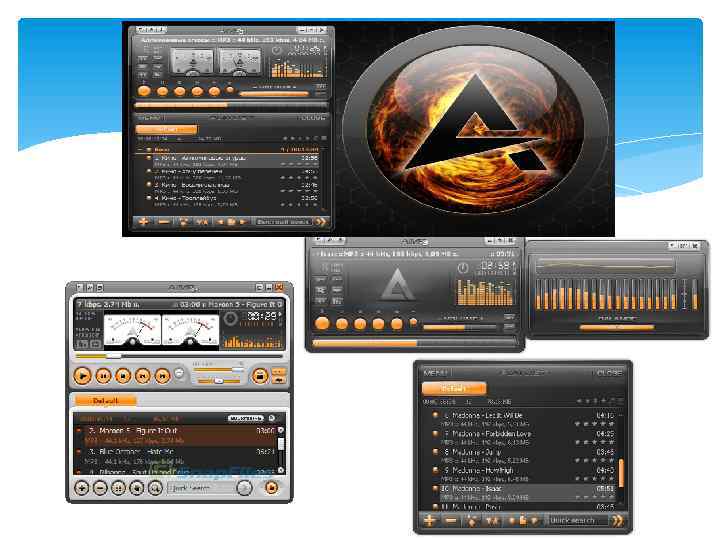Open MENU in the bottom-right dark playlist
Viewport: 720px width, 540px height.
coord(435,372)
